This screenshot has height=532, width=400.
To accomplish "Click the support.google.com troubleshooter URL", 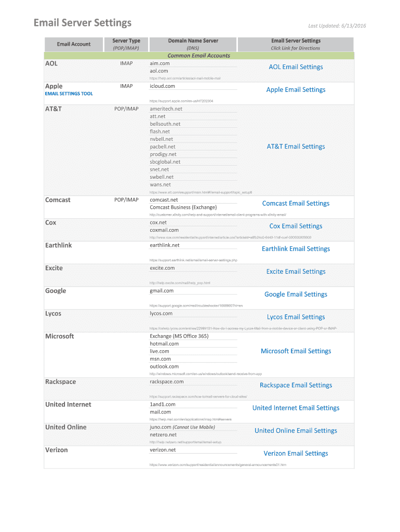I will click(196, 305).
